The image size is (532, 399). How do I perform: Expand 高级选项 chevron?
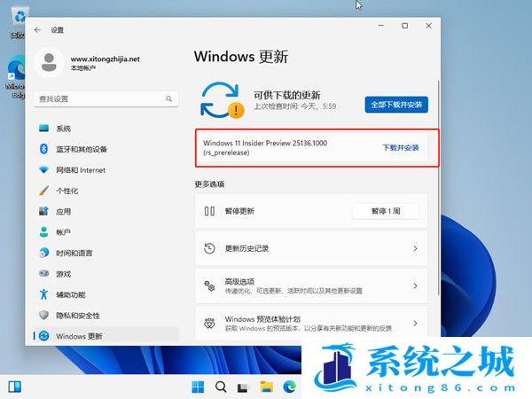(x=415, y=286)
